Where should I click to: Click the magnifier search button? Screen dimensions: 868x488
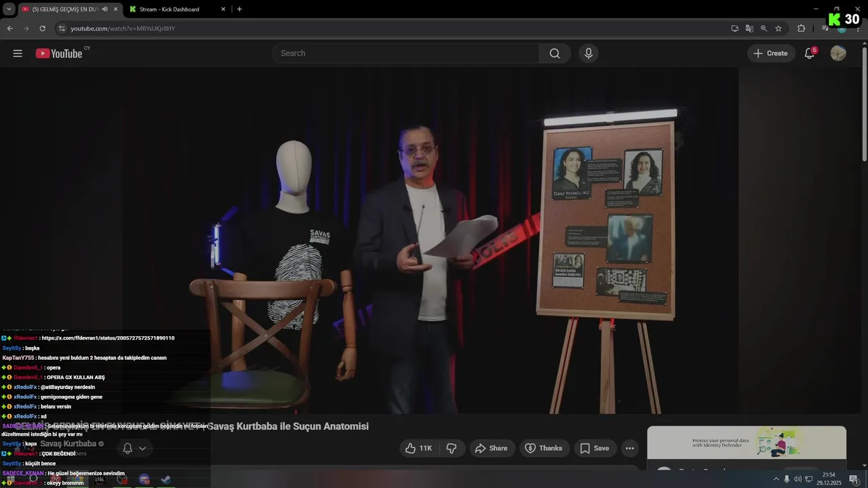(555, 54)
